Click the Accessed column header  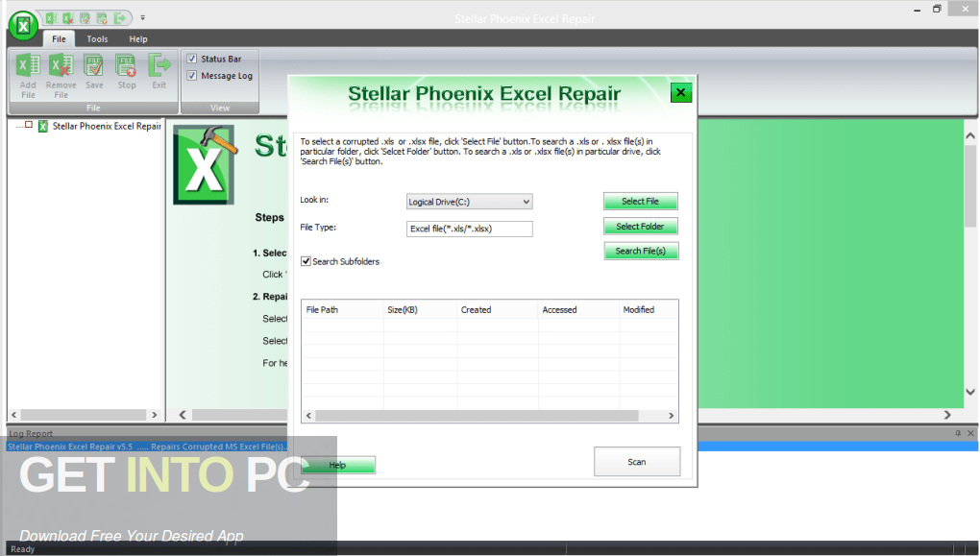[578, 310]
